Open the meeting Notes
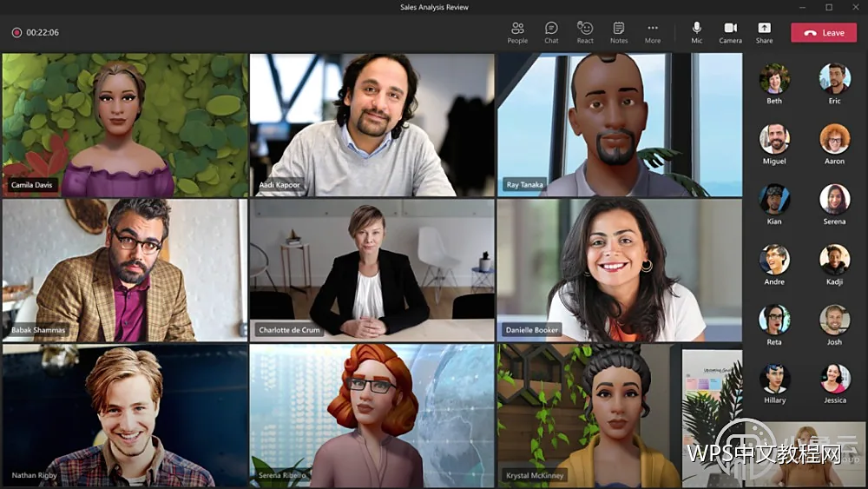Image resolution: width=868 pixels, height=489 pixels. coord(619,33)
